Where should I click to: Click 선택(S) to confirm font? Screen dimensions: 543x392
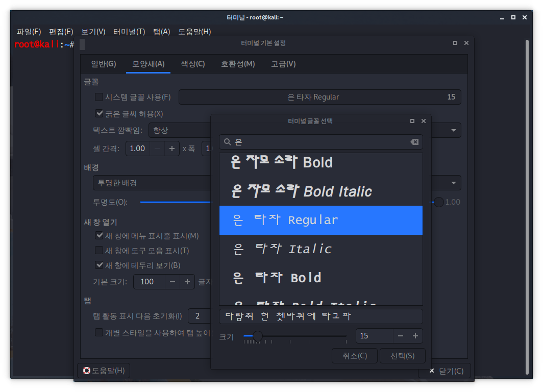click(x=402, y=356)
